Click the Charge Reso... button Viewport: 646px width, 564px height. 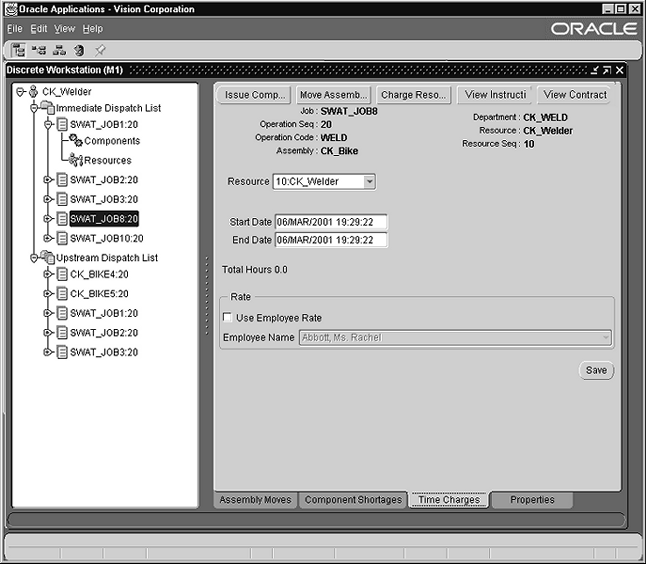point(413,95)
